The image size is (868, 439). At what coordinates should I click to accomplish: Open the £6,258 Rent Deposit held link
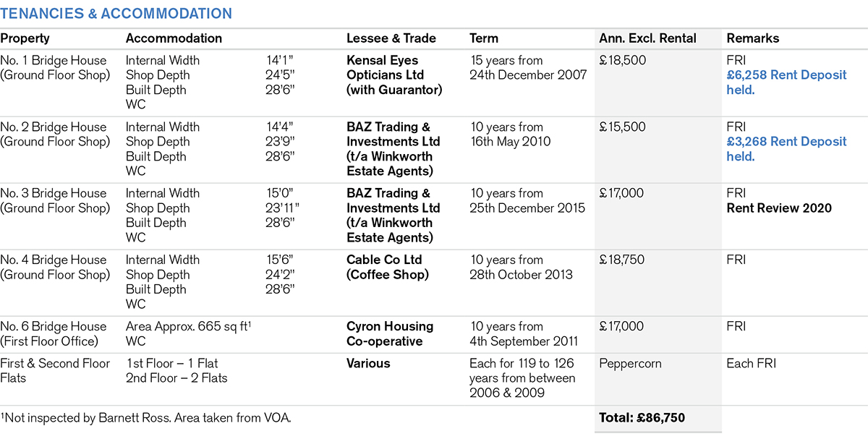[x=786, y=82]
